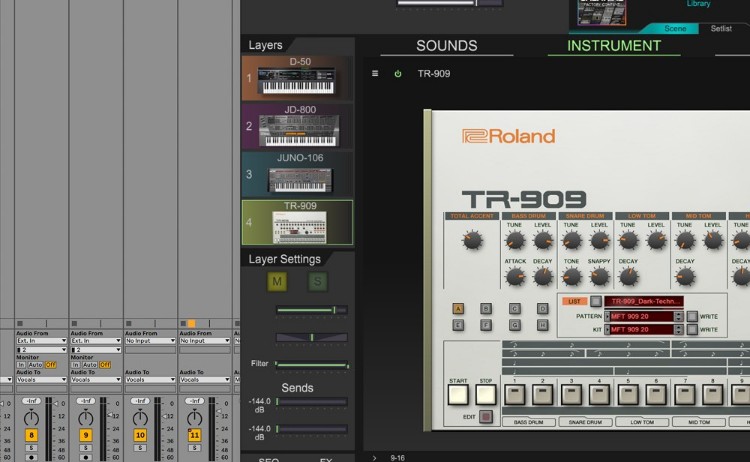Adjust the layer pan slider
Screen dimensions: 750x462
click(311, 337)
